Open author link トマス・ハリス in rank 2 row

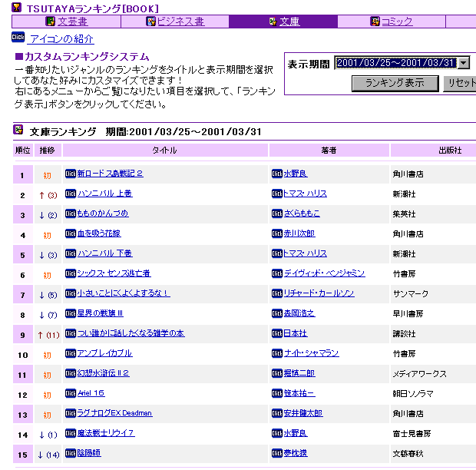click(305, 194)
